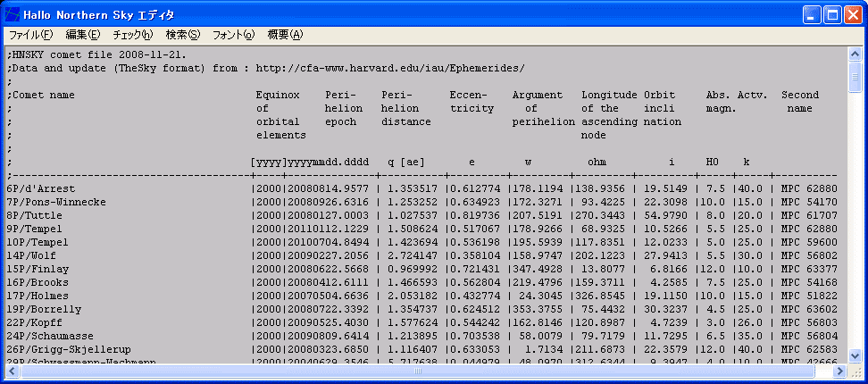Click the Second name header
The height and width of the screenshot is (384, 868).
[x=800, y=101]
